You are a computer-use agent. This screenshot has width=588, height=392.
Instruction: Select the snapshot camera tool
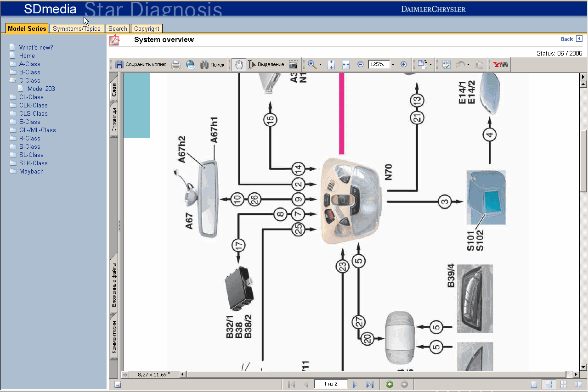293,65
